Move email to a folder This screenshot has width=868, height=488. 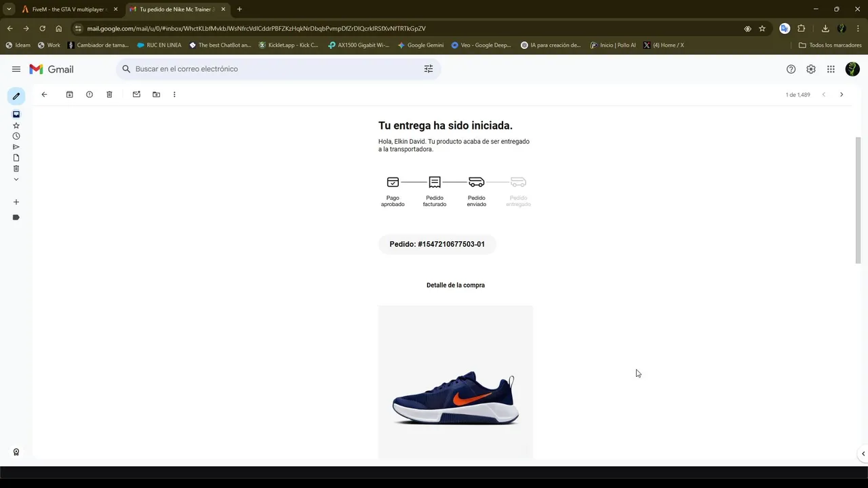156,94
